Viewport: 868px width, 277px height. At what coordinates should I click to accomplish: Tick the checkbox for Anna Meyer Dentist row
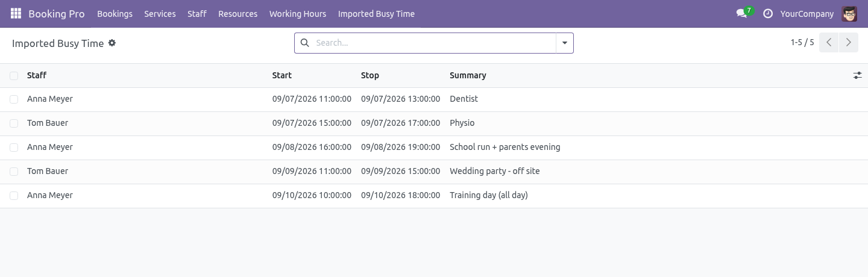click(x=14, y=99)
